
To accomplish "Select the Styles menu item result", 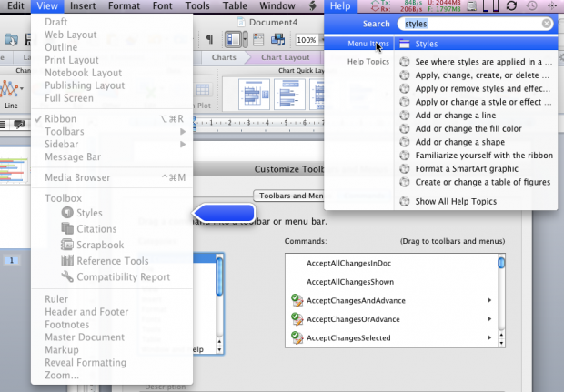I will tap(427, 44).
